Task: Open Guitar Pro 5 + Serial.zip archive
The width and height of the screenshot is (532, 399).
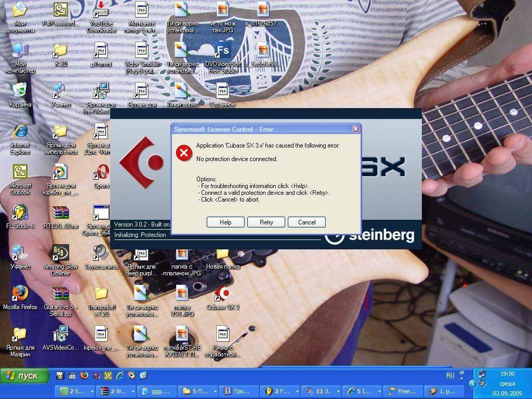Action: pyautogui.click(x=60, y=301)
